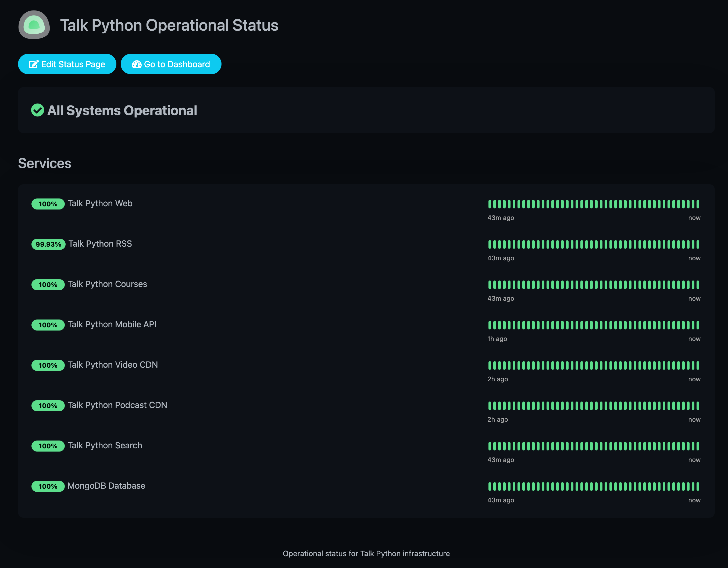
Task: Click the Operational status for footer text
Action: point(320,554)
